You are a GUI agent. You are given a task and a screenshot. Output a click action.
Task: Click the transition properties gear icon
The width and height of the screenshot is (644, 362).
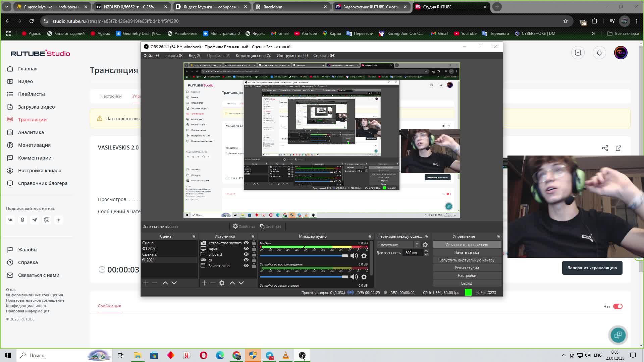pos(425,245)
